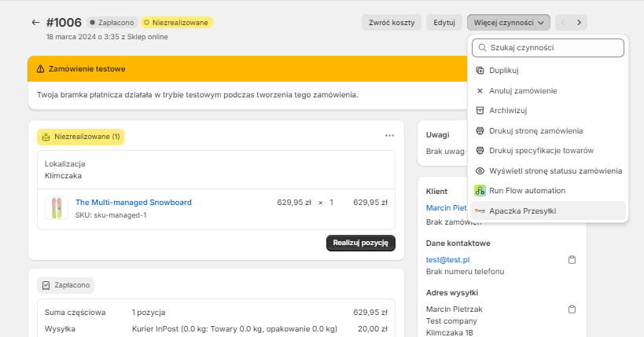644x337 pixels.
Task: Go to next order with right chevron
Action: click(580, 23)
